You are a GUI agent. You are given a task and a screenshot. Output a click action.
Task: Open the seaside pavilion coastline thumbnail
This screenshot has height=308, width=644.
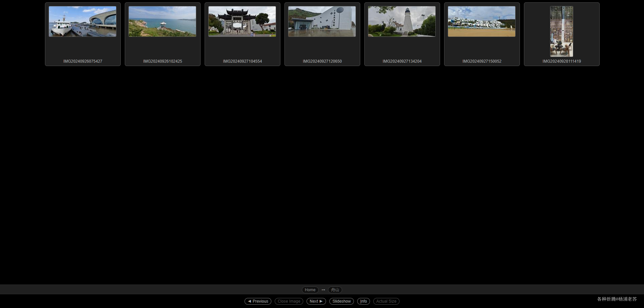[x=162, y=21]
